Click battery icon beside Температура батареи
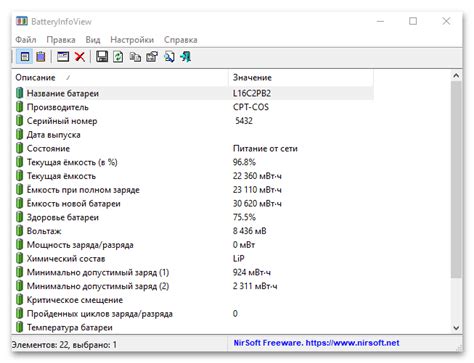474x363 pixels. [x=20, y=327]
